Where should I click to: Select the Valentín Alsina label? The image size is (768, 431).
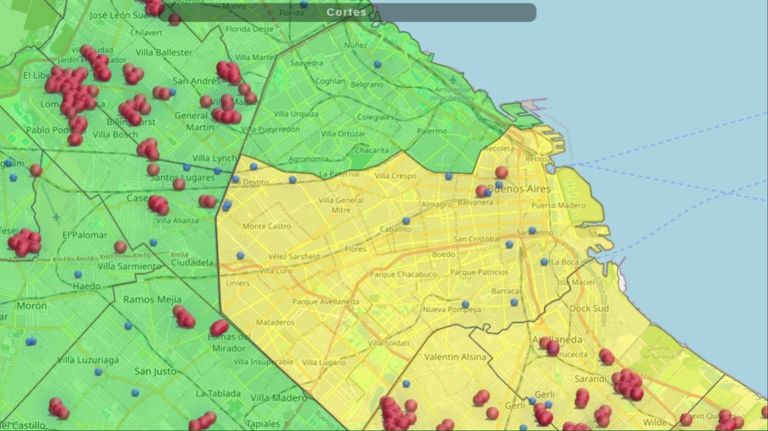tap(455, 357)
